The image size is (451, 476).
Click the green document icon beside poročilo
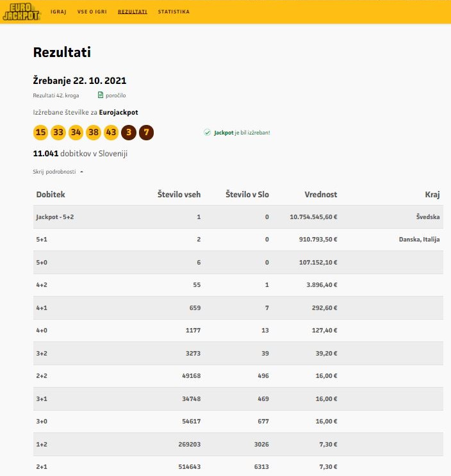click(x=101, y=95)
